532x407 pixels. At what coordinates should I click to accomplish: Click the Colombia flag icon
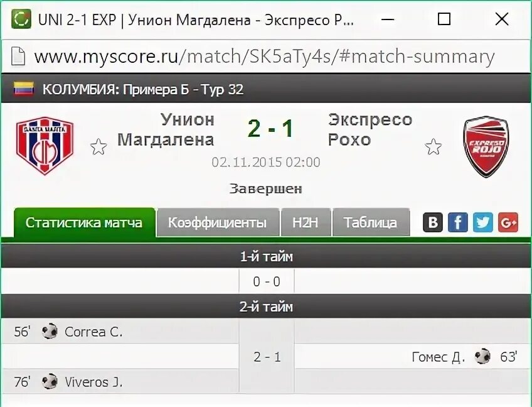(24, 89)
